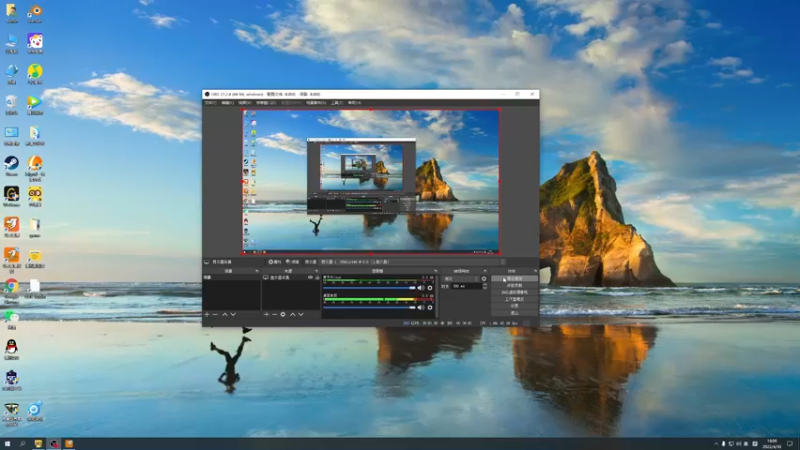Image resolution: width=800 pixels, height=450 pixels.
Task: Open the View menu in OBS
Action: click(x=245, y=103)
